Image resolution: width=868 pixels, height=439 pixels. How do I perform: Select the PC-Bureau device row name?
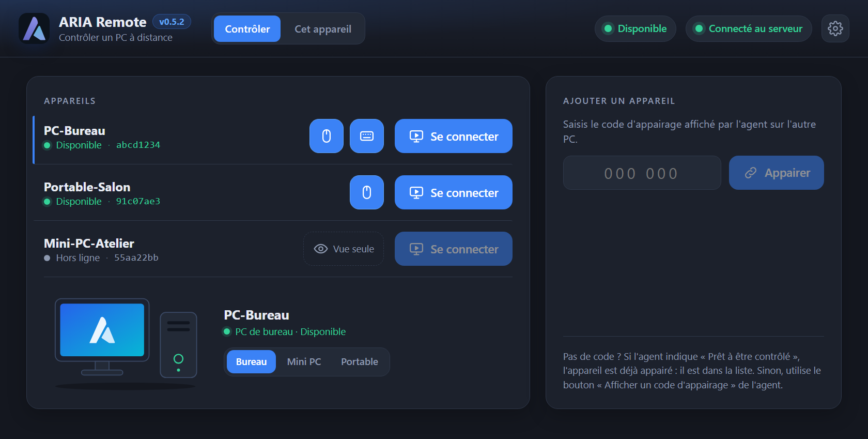click(x=74, y=131)
